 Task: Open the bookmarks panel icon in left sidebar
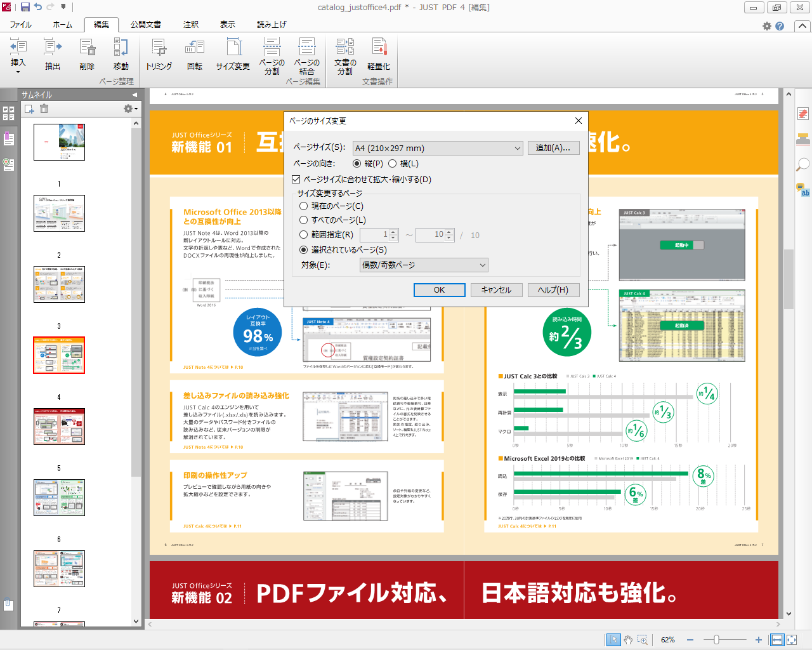click(x=8, y=138)
